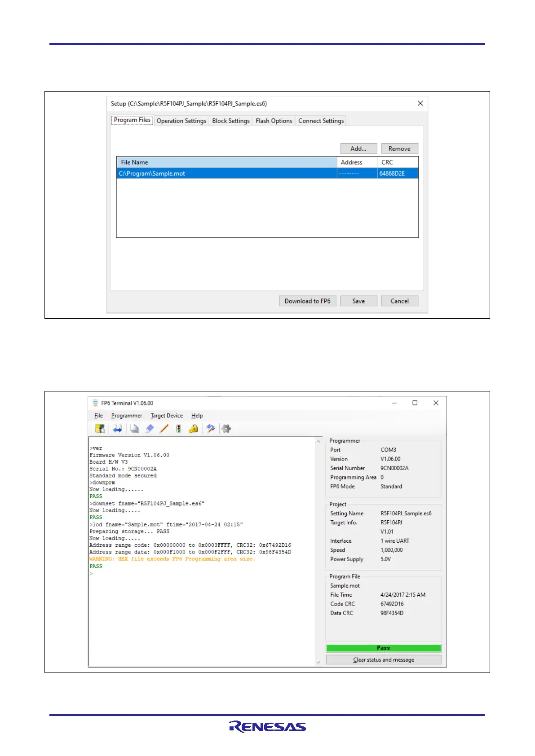Screen dimensions: 535x756
Task: Switch to the Connect Settings tab
Action: point(321,121)
